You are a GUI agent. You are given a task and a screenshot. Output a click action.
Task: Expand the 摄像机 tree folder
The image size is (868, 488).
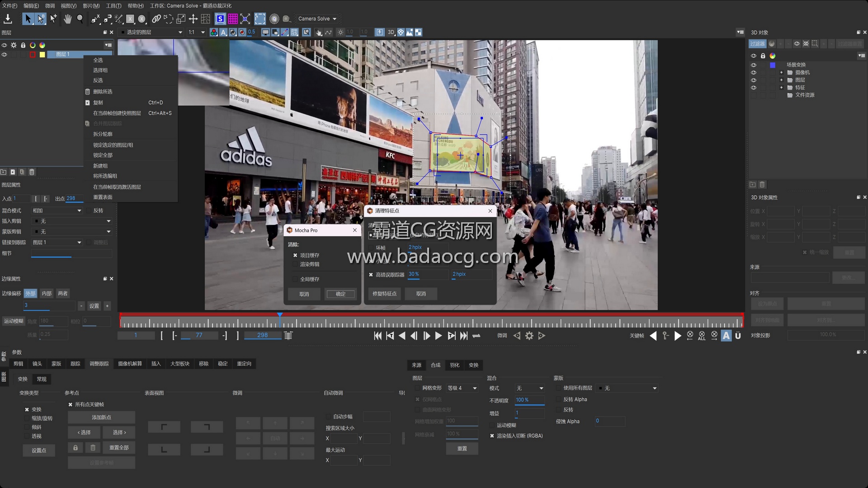(x=781, y=72)
